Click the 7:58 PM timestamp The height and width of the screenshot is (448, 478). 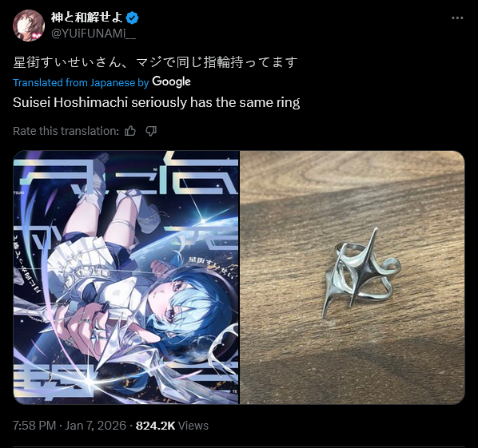coord(34,426)
